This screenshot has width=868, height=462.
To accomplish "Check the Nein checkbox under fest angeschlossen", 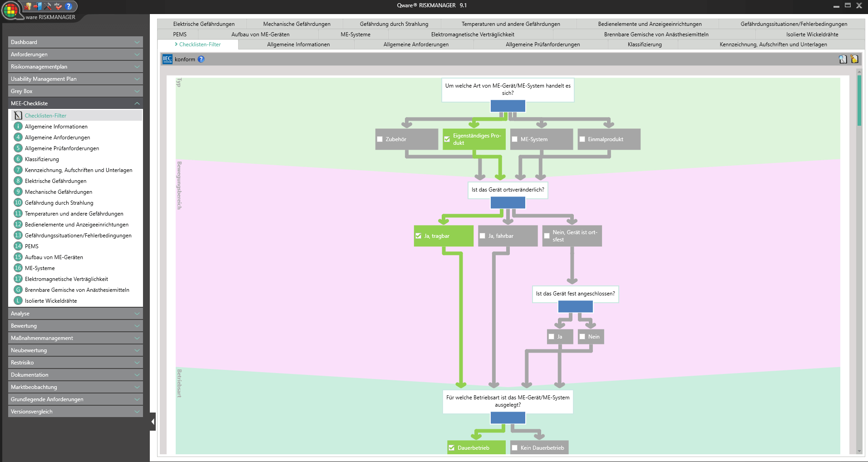I will pos(582,337).
